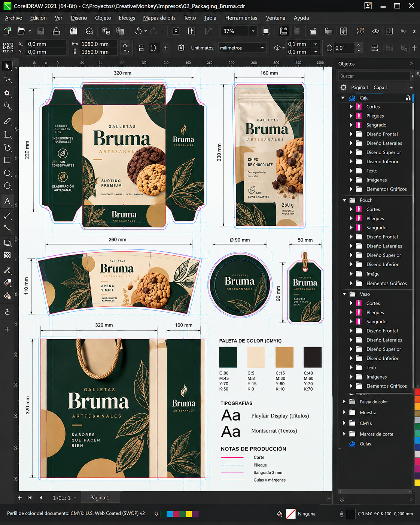Select the Drop Shadow tool
420x525 pixels.
[x=7, y=243]
